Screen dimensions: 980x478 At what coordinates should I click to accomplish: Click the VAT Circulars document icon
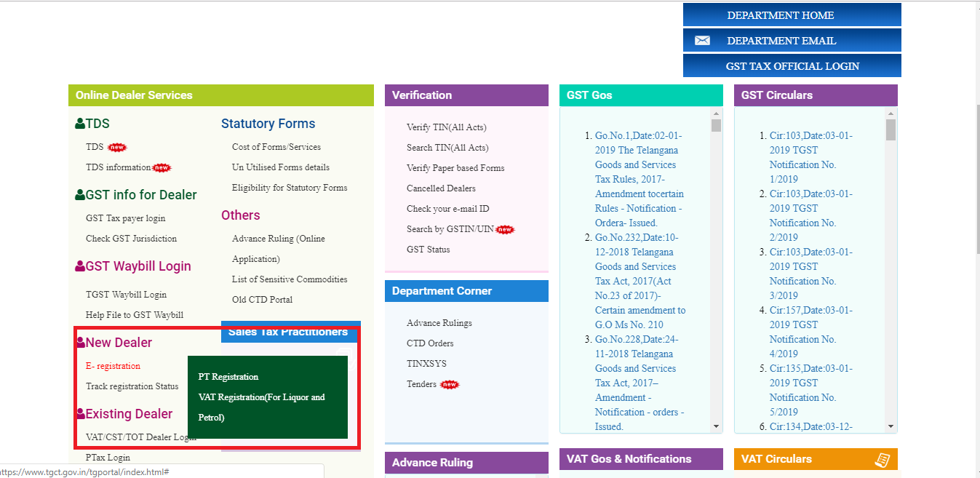pos(883,459)
